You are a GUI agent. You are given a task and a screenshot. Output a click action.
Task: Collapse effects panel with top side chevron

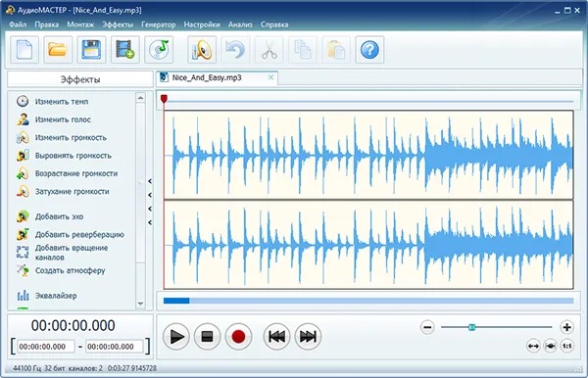tap(150, 181)
